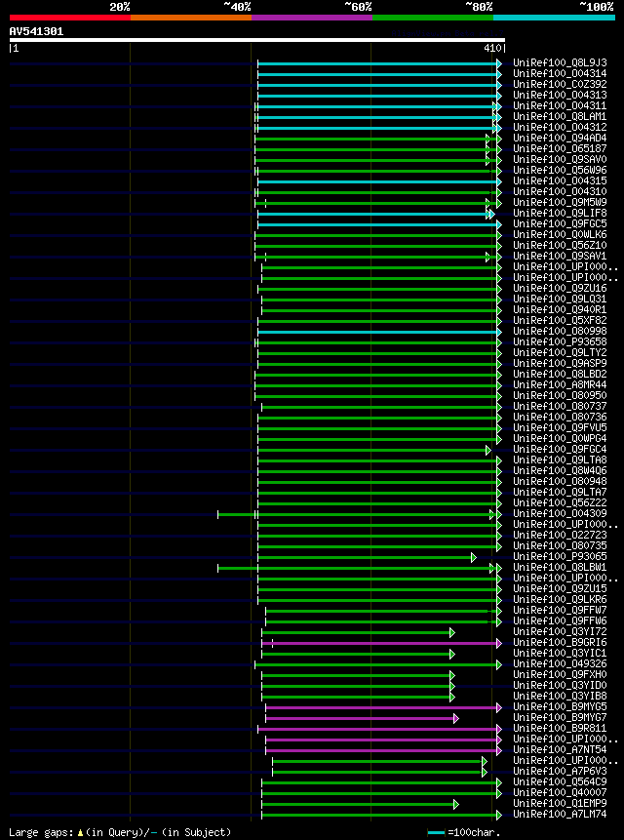624x840 pixels.
Task: Select the UniRef100_O04309 label
Action: point(560,513)
